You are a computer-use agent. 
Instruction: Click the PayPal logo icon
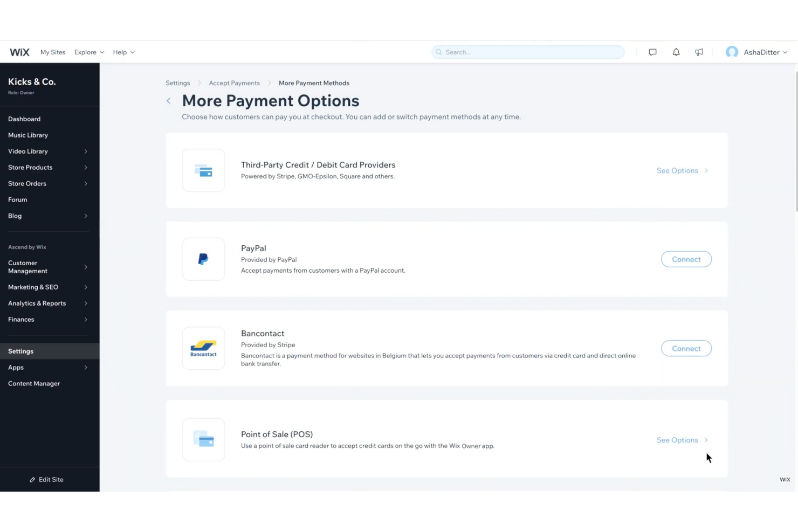click(x=203, y=259)
